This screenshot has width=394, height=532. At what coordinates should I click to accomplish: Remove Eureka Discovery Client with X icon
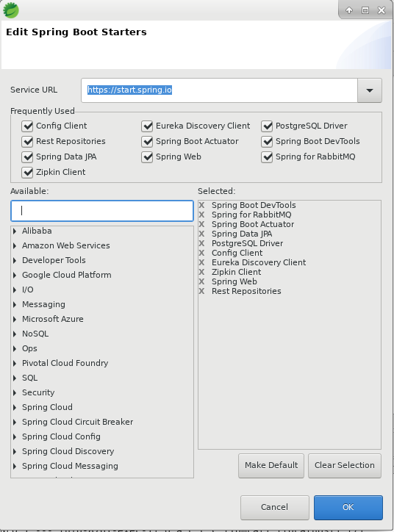[x=201, y=262]
